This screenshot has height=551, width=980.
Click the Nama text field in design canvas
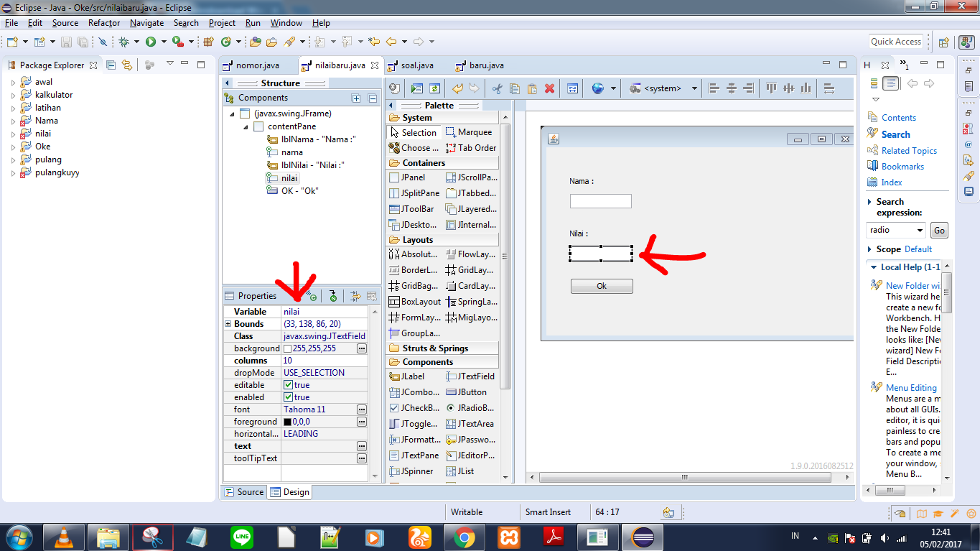(601, 201)
